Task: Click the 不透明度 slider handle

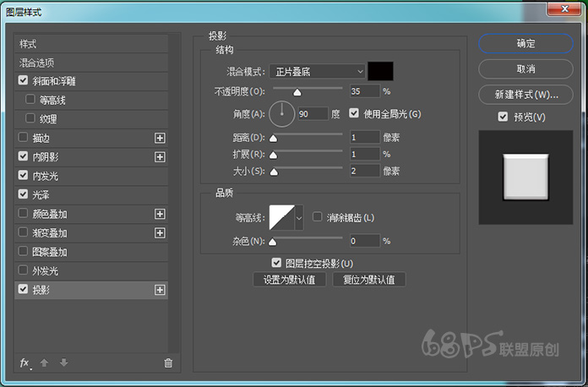Action: (297, 92)
